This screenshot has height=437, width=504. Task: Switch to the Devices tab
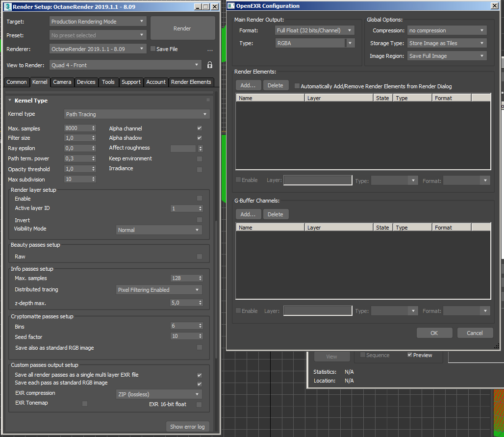click(86, 82)
